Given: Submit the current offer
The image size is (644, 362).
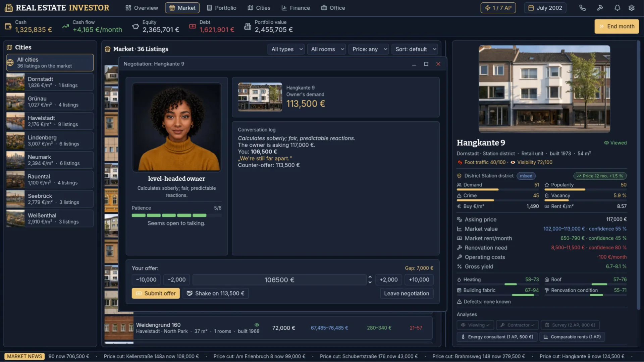Looking at the screenshot, I should pos(156,293).
